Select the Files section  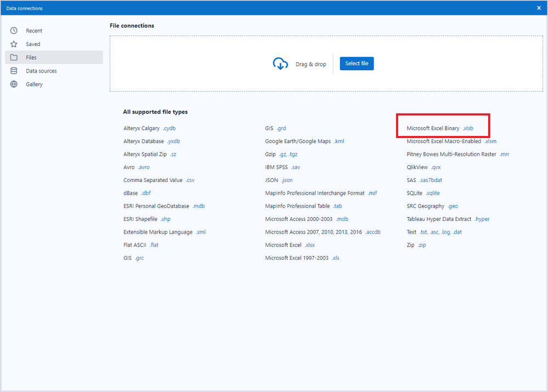click(54, 58)
